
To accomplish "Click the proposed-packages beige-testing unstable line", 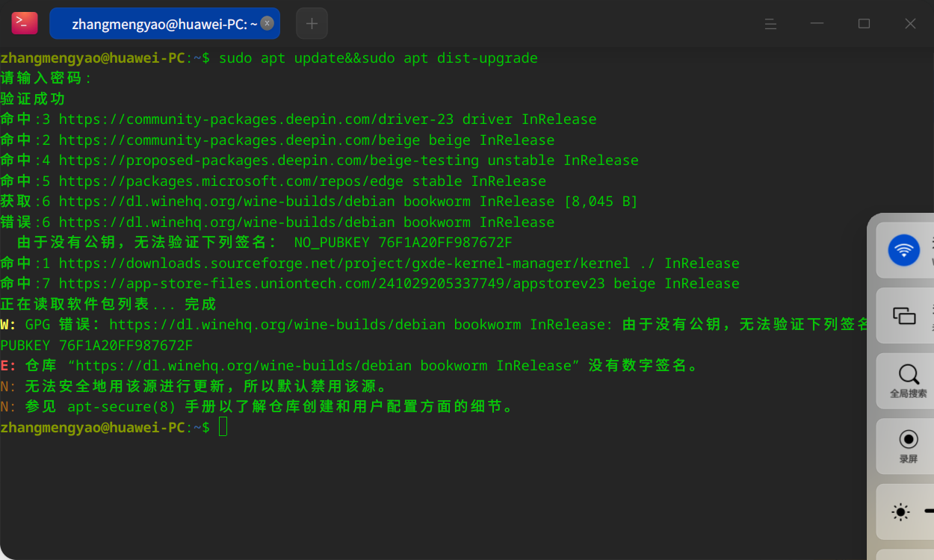I will [x=319, y=161].
